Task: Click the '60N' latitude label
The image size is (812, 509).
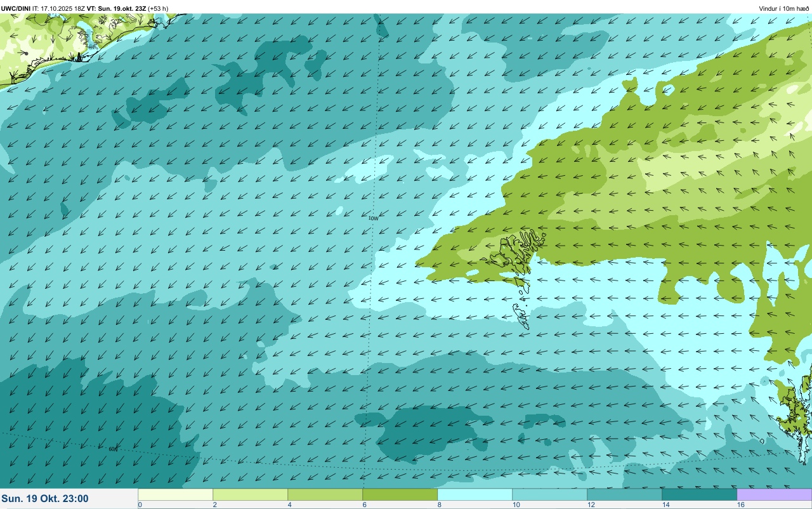Action: 113,449
